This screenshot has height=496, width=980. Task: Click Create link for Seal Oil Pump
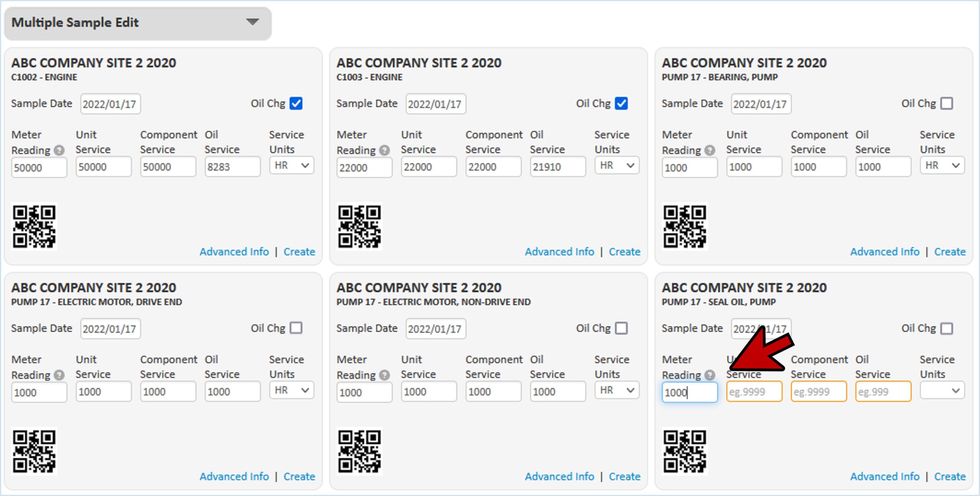[950, 476]
